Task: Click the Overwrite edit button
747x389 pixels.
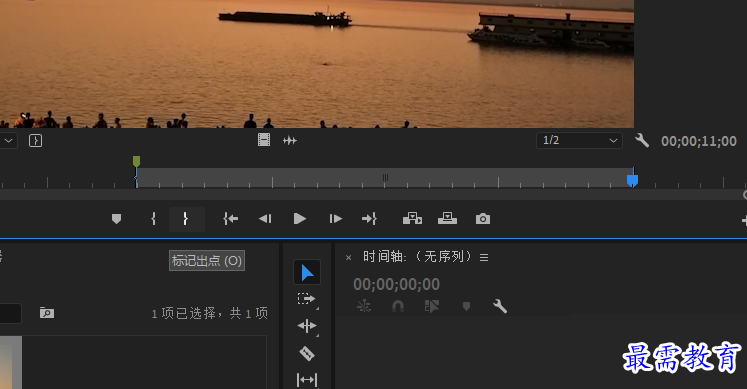Action: [x=447, y=219]
